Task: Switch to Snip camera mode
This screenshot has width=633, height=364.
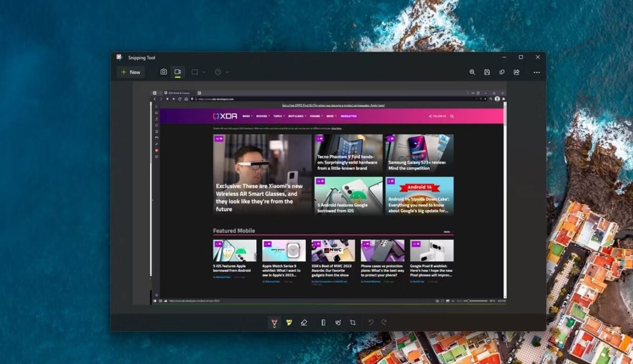Action: 164,72
